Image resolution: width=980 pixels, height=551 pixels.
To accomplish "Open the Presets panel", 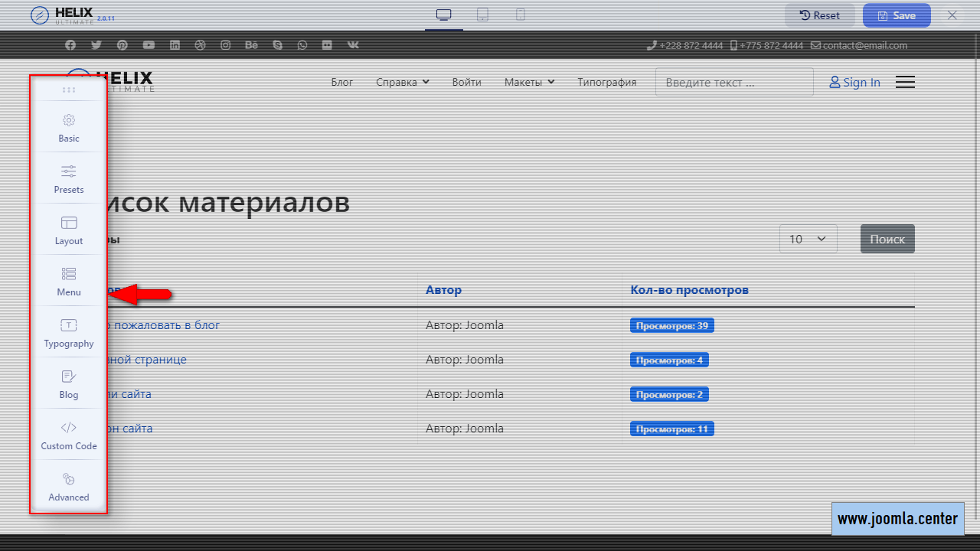I will (x=69, y=179).
